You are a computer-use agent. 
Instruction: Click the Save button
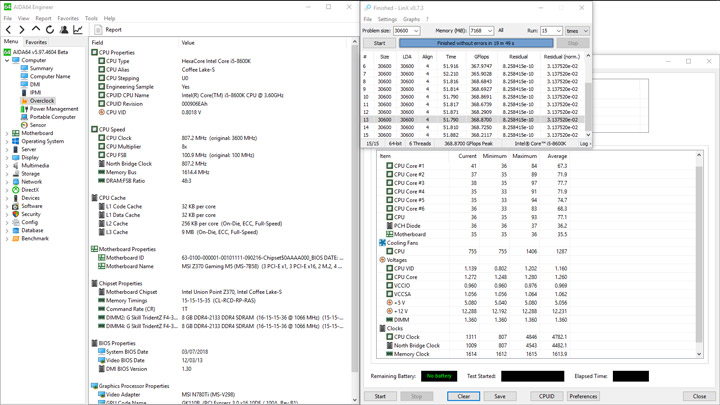click(500, 396)
